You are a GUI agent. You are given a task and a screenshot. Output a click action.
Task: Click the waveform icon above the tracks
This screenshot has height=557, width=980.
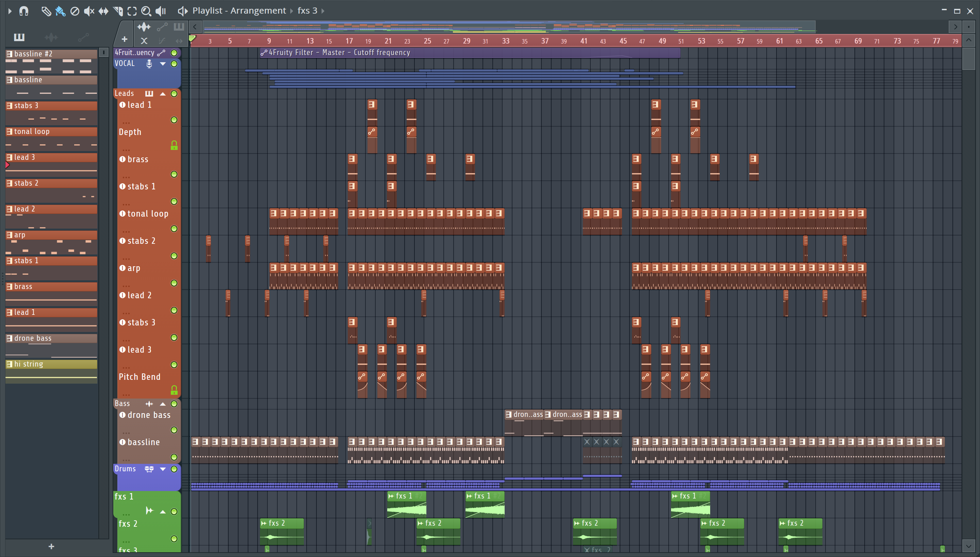[144, 27]
